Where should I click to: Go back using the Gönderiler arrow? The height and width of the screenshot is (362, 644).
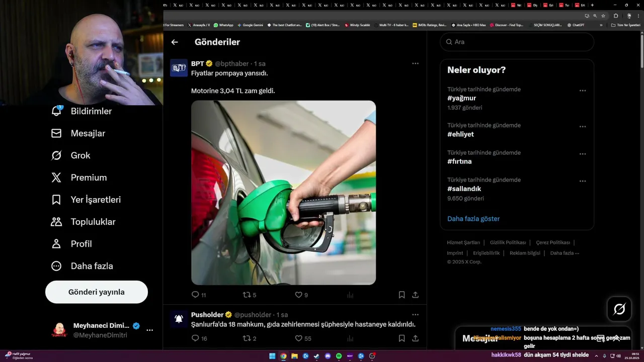point(175,42)
